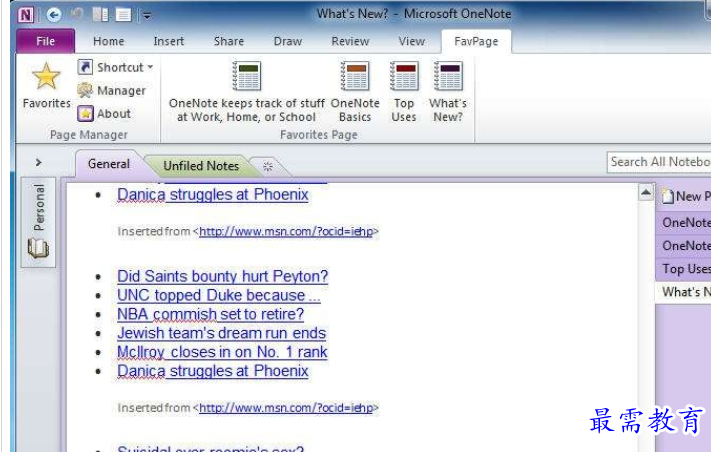Open the favorites Manager
711x452 pixels.
[112, 91]
